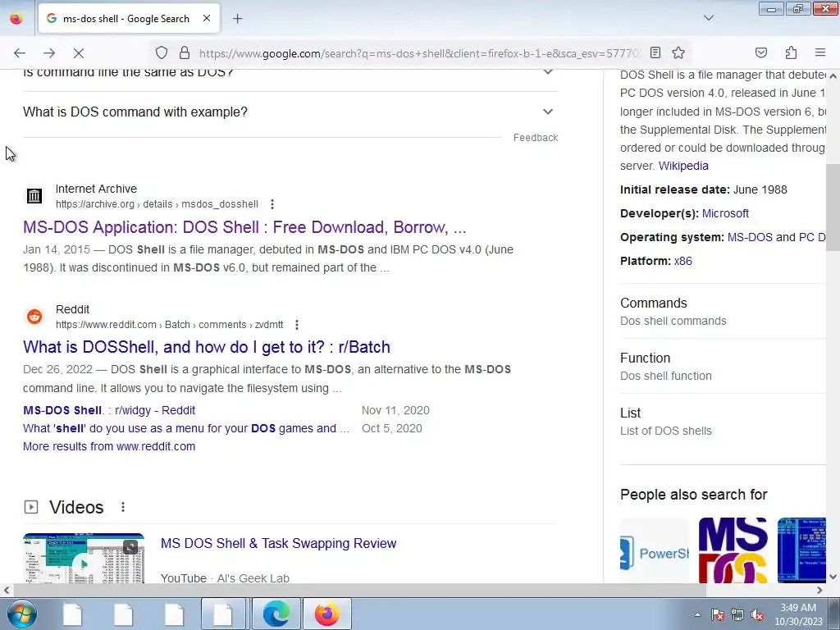Go back to previous page

[20, 52]
